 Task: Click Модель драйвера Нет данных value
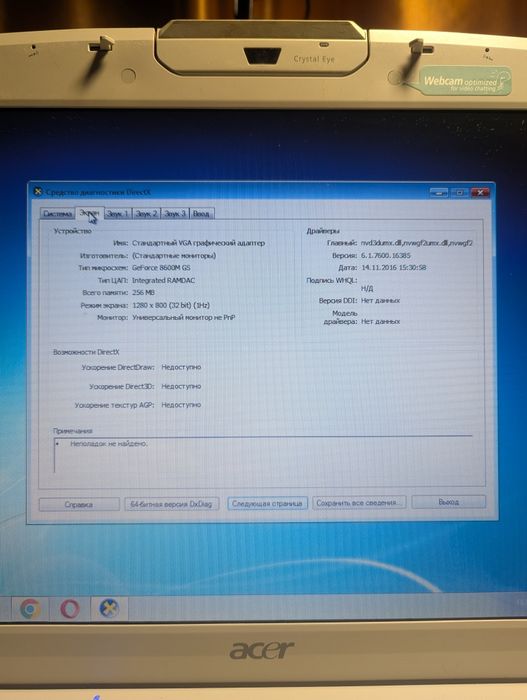(x=381, y=321)
